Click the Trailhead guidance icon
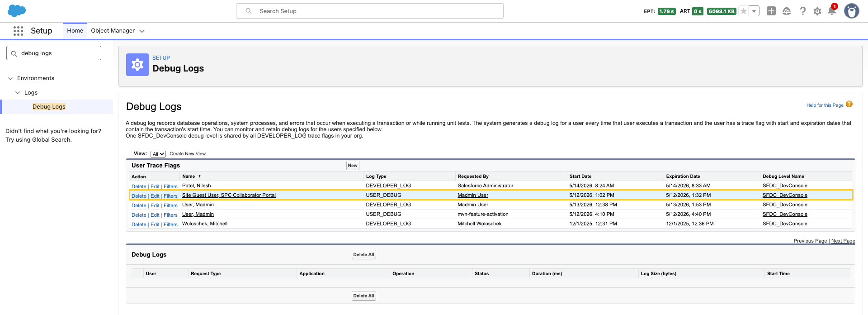Viewport: 868px width, 315px height. [x=787, y=11]
